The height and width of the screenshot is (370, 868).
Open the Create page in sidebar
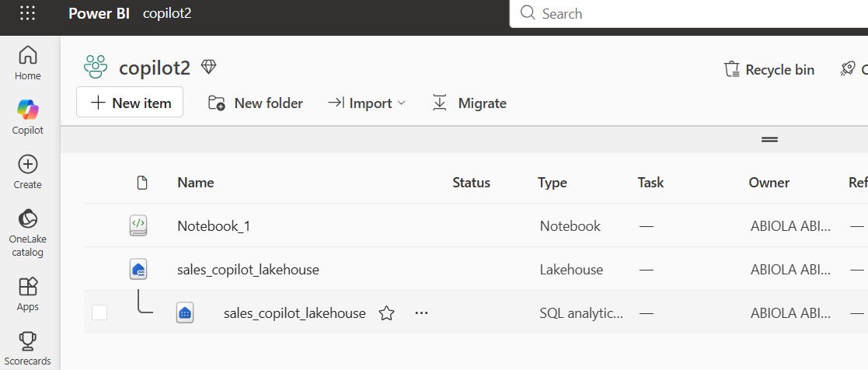(x=28, y=173)
